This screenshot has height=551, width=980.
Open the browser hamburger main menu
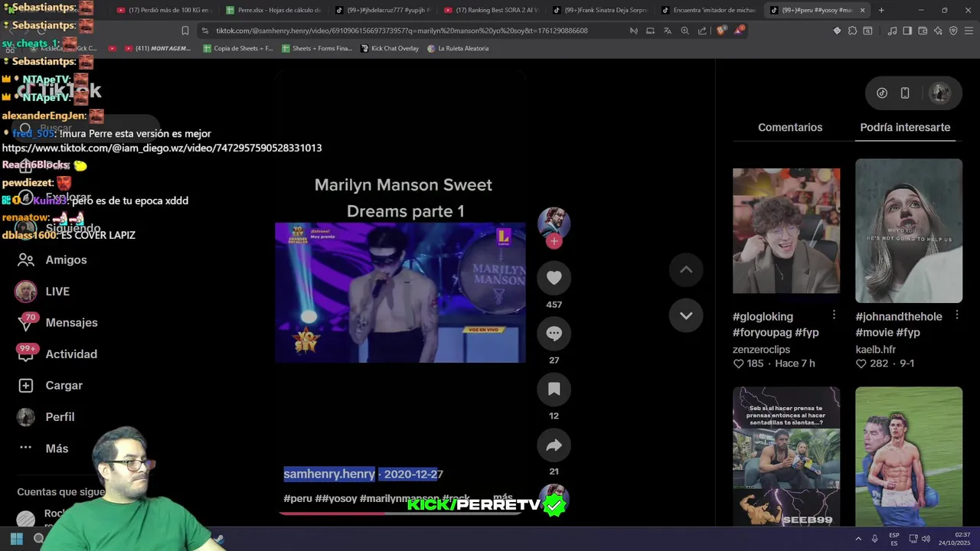969,31
